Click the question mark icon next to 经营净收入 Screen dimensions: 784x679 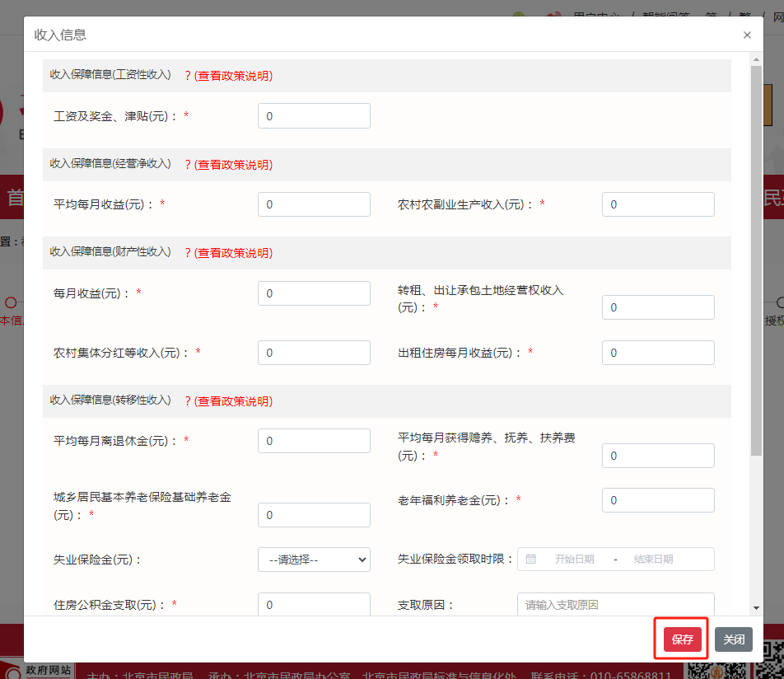pyautogui.click(x=190, y=164)
